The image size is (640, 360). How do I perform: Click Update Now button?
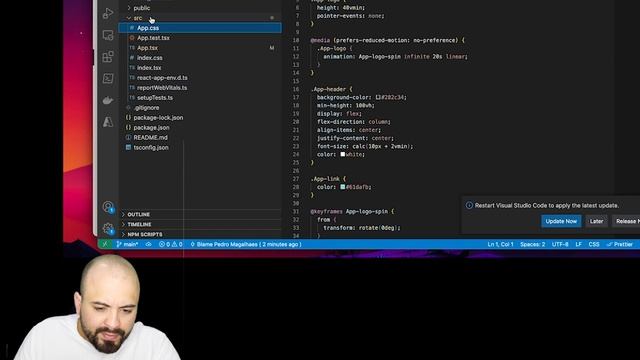tap(561, 221)
